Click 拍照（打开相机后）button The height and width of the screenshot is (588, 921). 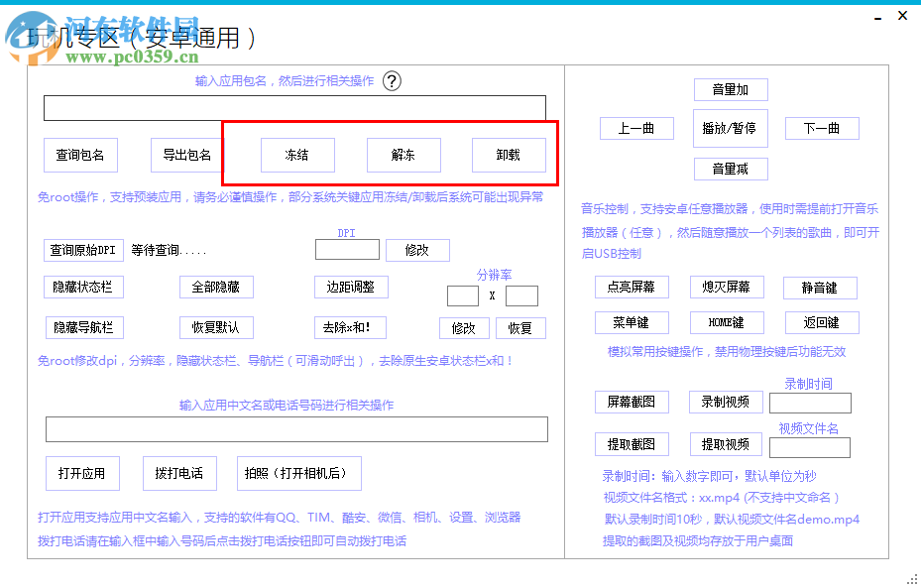tap(299, 473)
